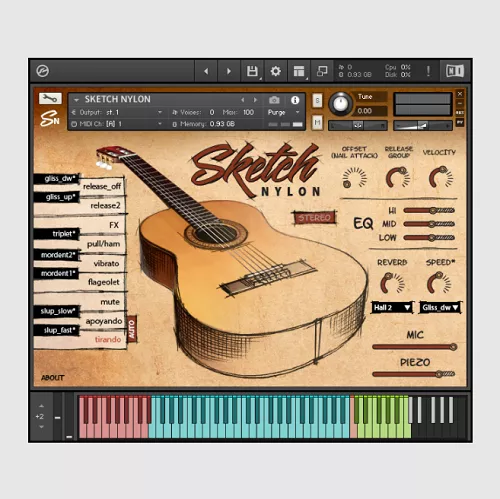Select the tirando articulation

point(107,340)
